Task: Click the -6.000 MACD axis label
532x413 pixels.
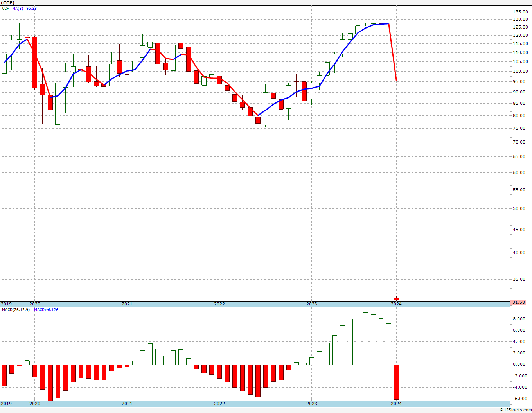Action: coord(519,399)
